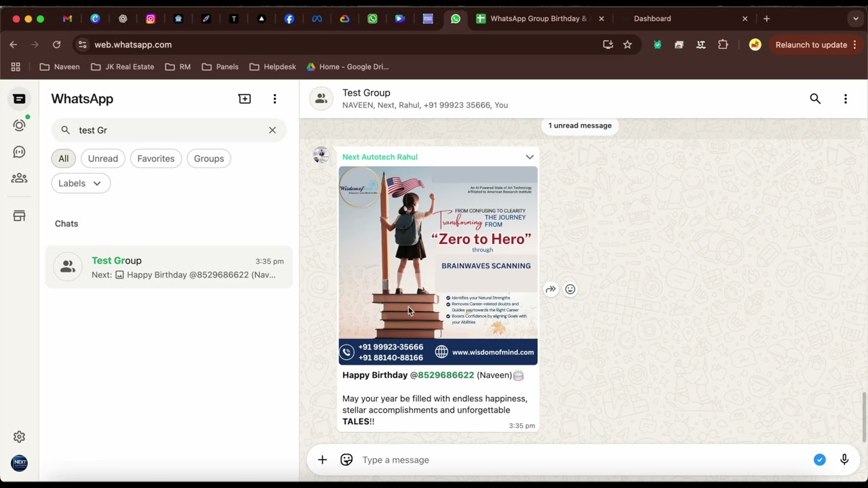Expand the tab search dropdown

pos(855,19)
